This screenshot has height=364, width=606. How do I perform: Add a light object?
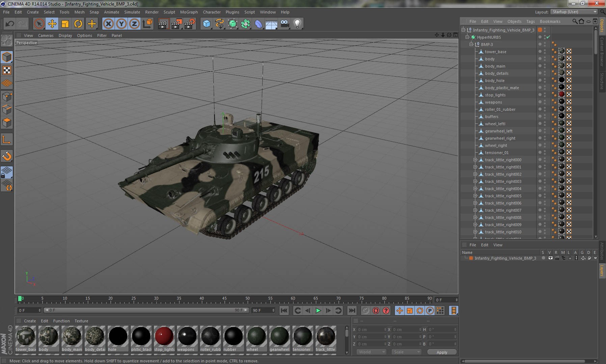pos(298,24)
